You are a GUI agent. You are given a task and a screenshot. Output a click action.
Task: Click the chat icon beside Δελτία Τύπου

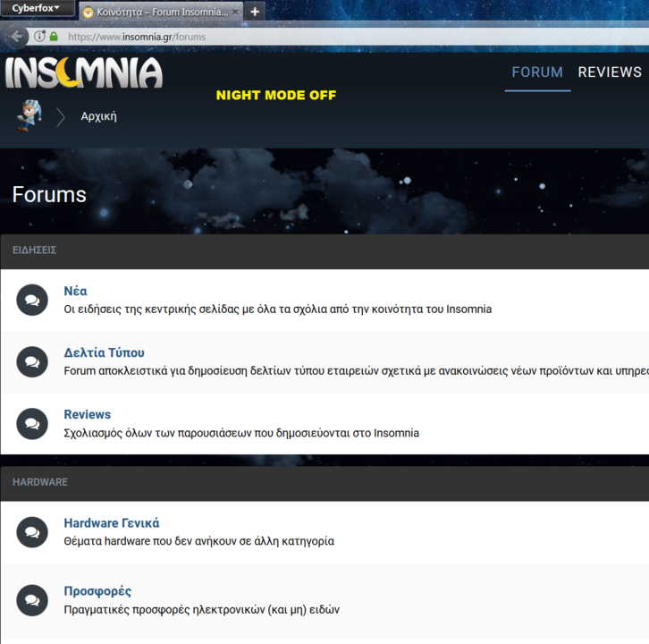point(32,362)
